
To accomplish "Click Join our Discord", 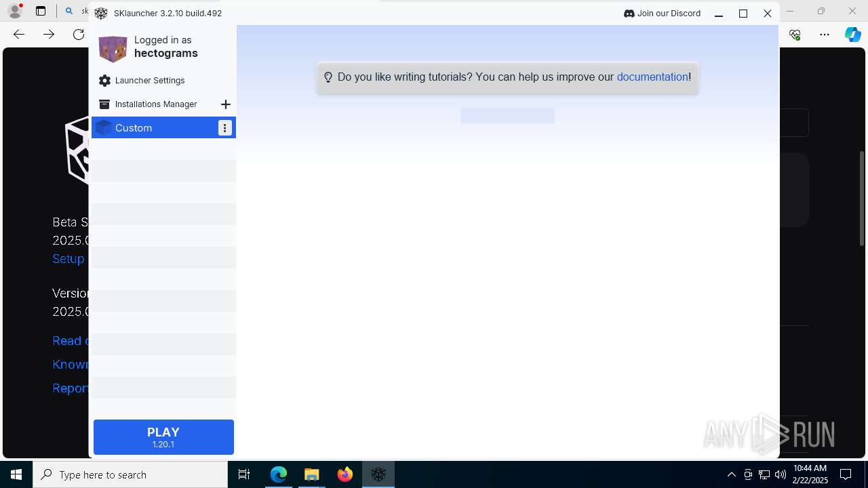I will (662, 14).
